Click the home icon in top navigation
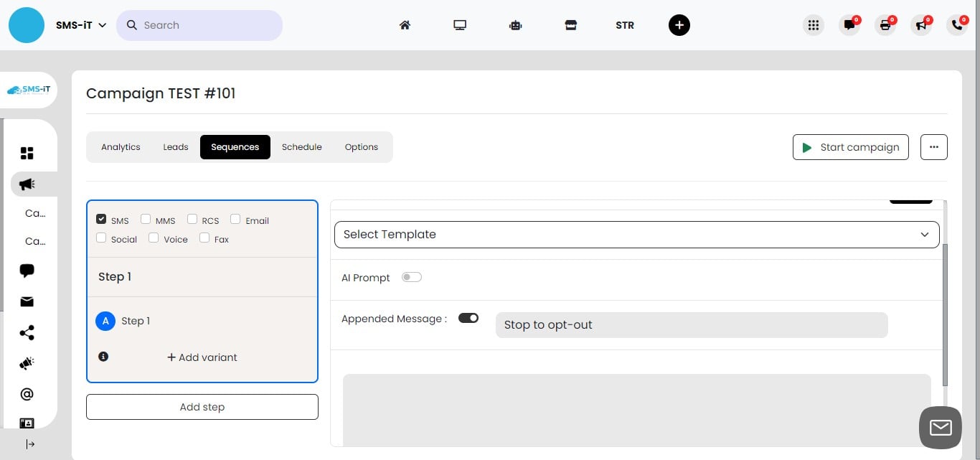This screenshot has width=980, height=460. point(405,25)
